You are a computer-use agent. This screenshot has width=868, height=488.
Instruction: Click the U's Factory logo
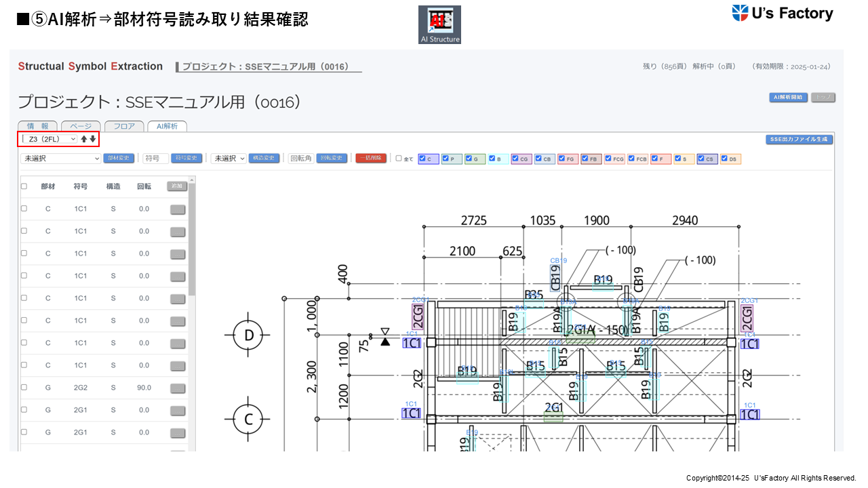(x=782, y=14)
